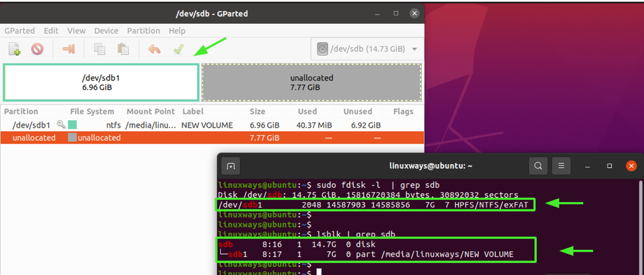
Task: Click the /dev/sdb - GParted window title
Action: click(212, 14)
